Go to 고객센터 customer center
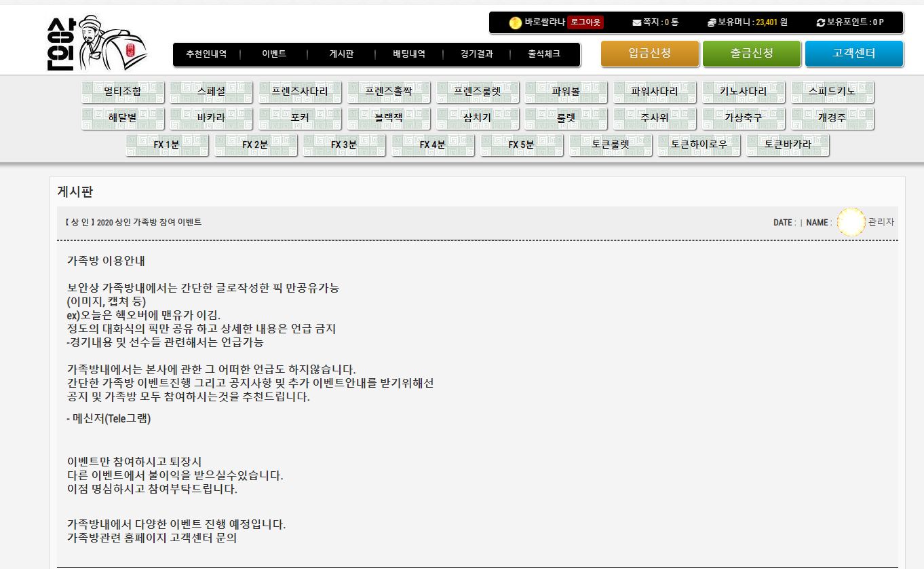 (x=853, y=54)
